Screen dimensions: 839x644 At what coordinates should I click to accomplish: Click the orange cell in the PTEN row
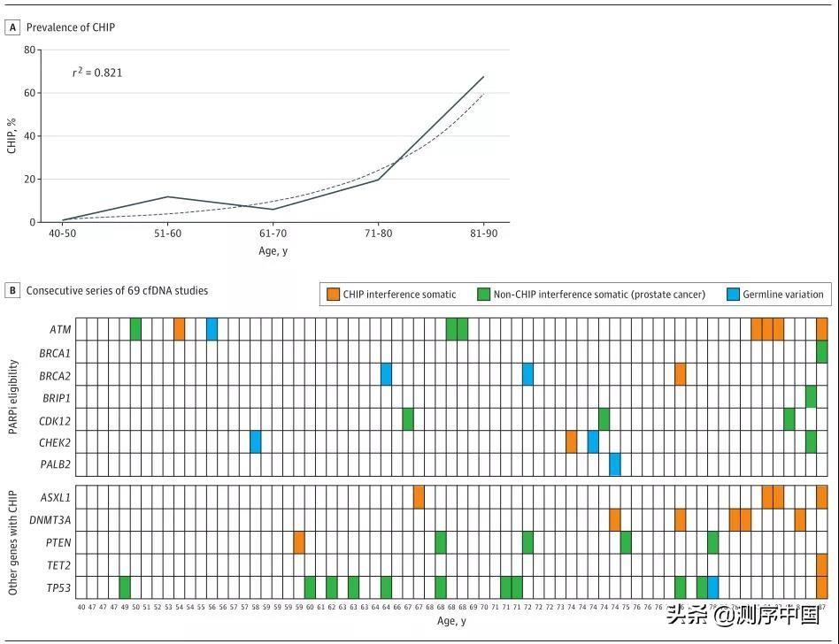[x=299, y=542]
